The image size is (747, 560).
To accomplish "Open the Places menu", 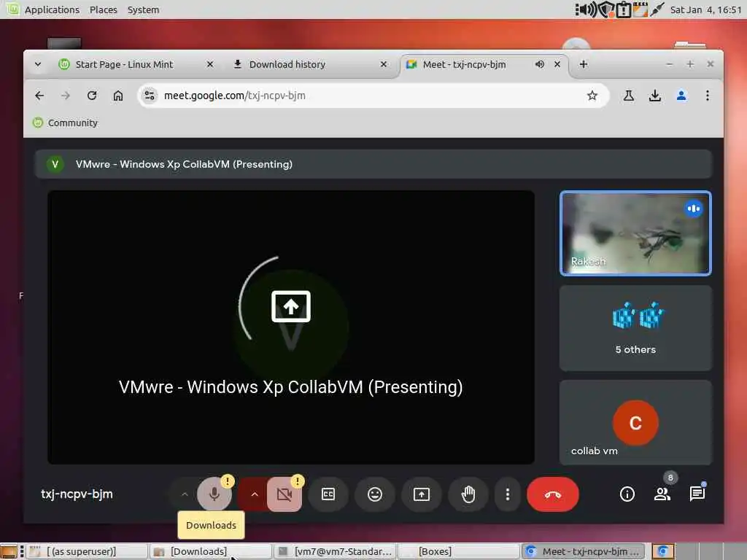I will [x=104, y=9].
